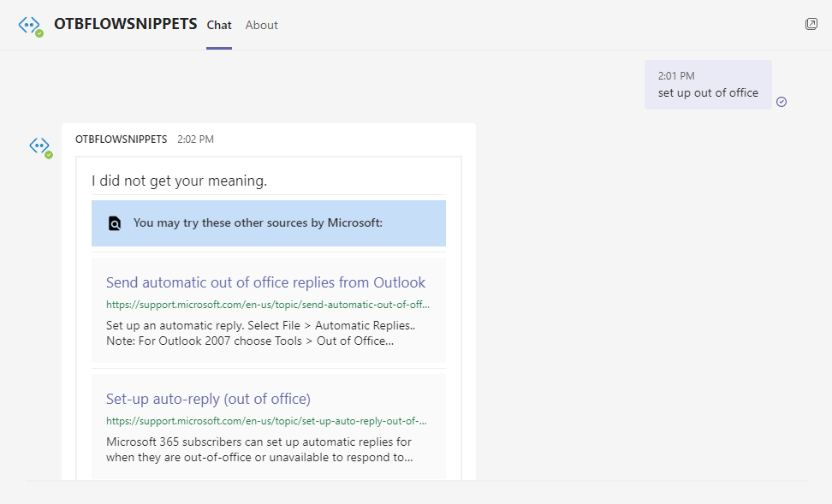832x504 pixels.
Task: Click the bot avatar beside the reply
Action: coord(39,145)
